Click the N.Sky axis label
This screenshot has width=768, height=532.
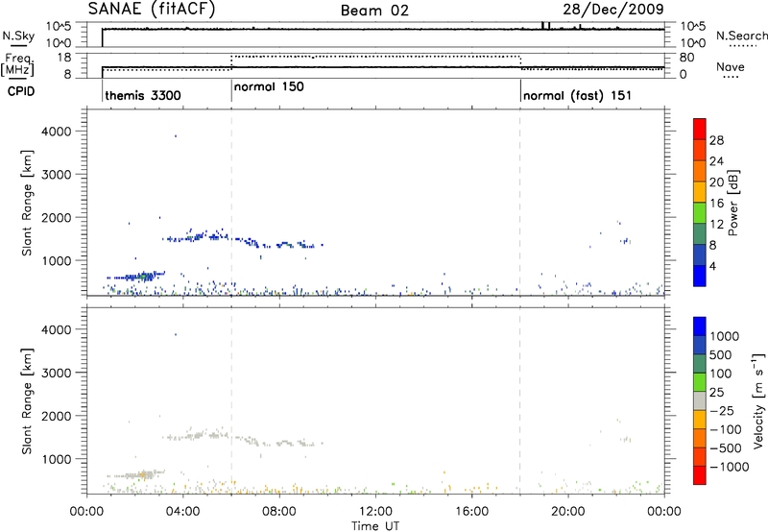pyautogui.click(x=18, y=36)
